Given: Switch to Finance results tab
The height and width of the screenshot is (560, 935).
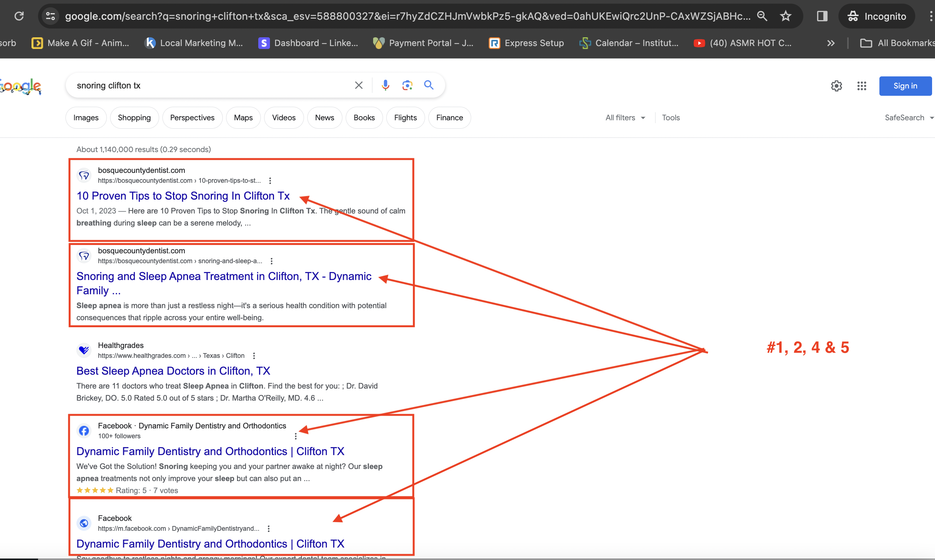Looking at the screenshot, I should click(x=449, y=118).
